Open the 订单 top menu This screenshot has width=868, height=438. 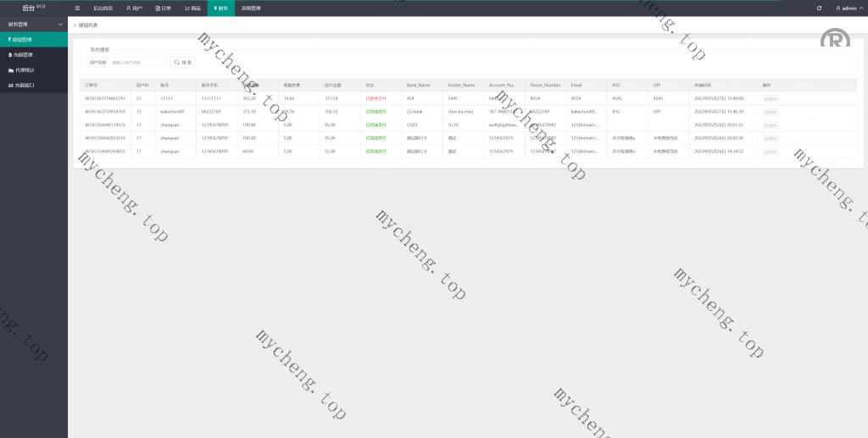tap(163, 8)
